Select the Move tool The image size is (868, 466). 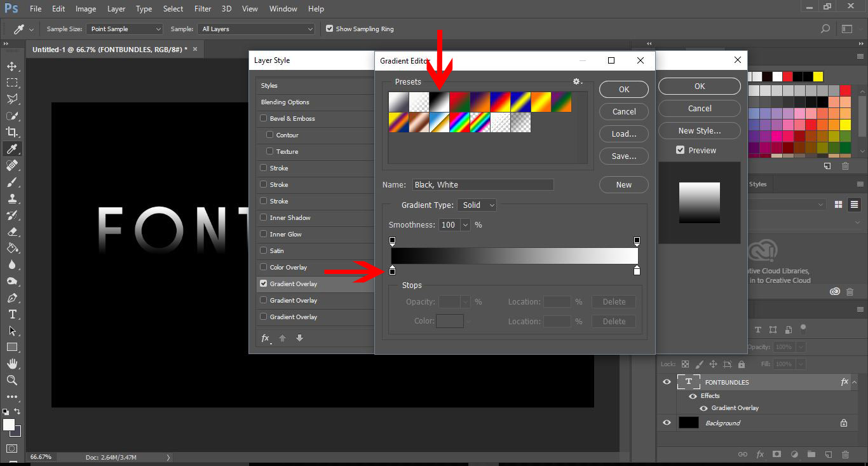12,66
